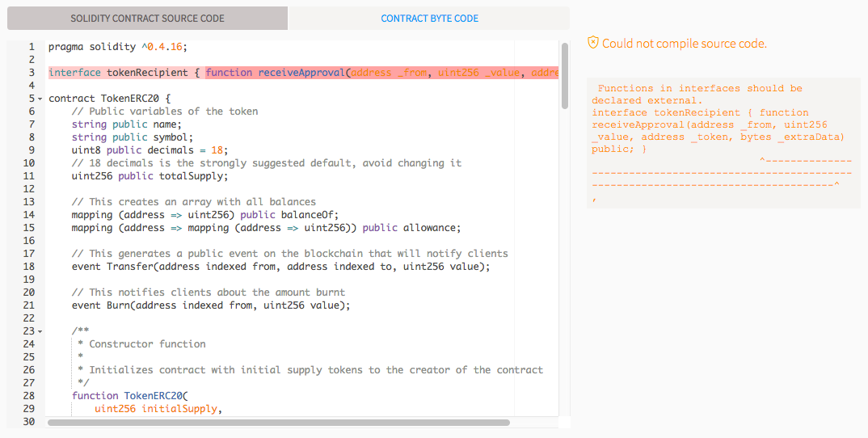Image resolution: width=868 pixels, height=438 pixels.
Task: Click '// 18 decimals is the strongly' comment
Action: 266,163
